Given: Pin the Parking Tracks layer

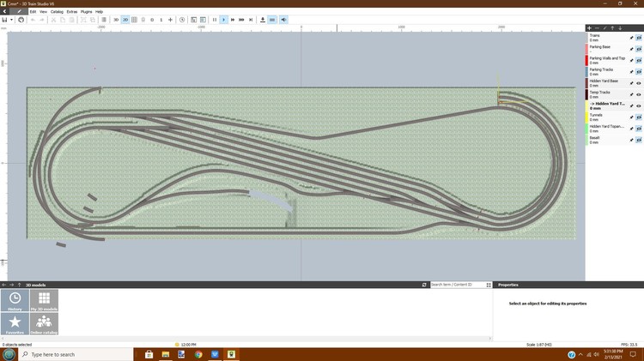Looking at the screenshot, I should tap(631, 71).
